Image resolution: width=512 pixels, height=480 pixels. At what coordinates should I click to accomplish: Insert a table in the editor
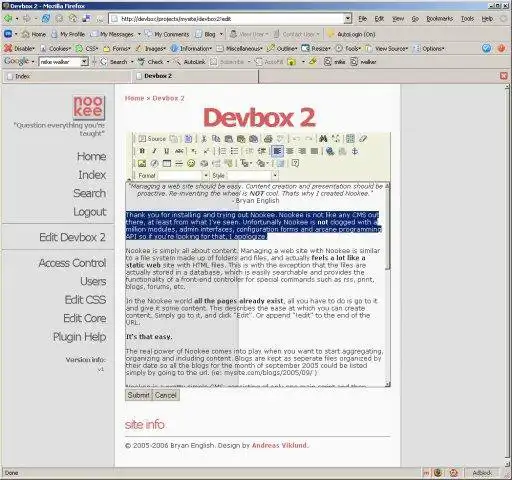coord(167,163)
